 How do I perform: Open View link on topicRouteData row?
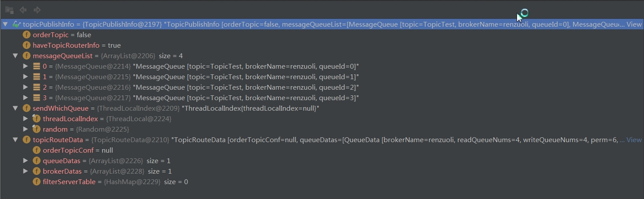pyautogui.click(x=634, y=140)
